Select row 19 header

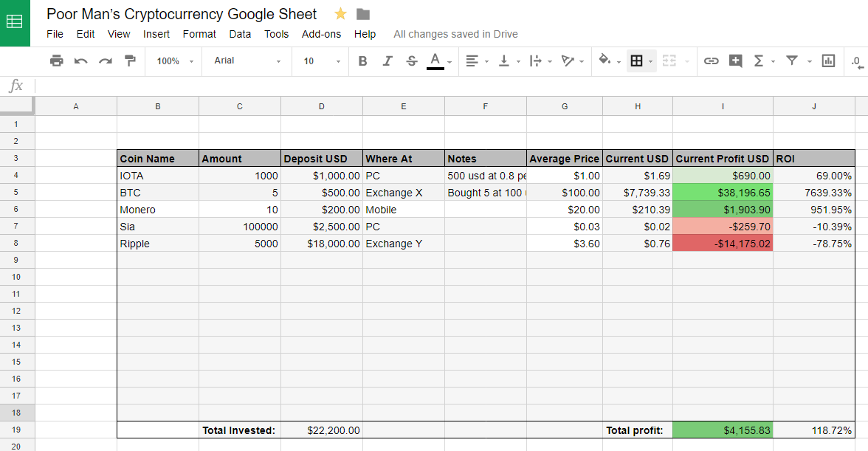pyautogui.click(x=17, y=430)
